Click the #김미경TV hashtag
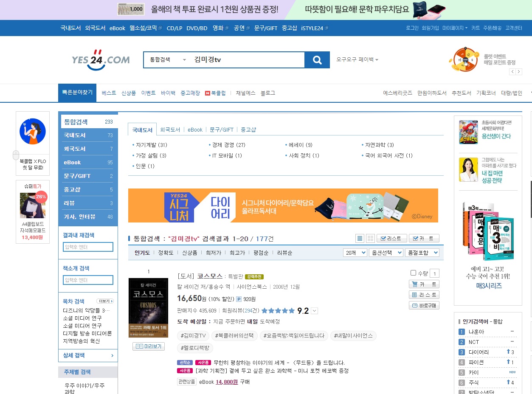 pos(193,336)
